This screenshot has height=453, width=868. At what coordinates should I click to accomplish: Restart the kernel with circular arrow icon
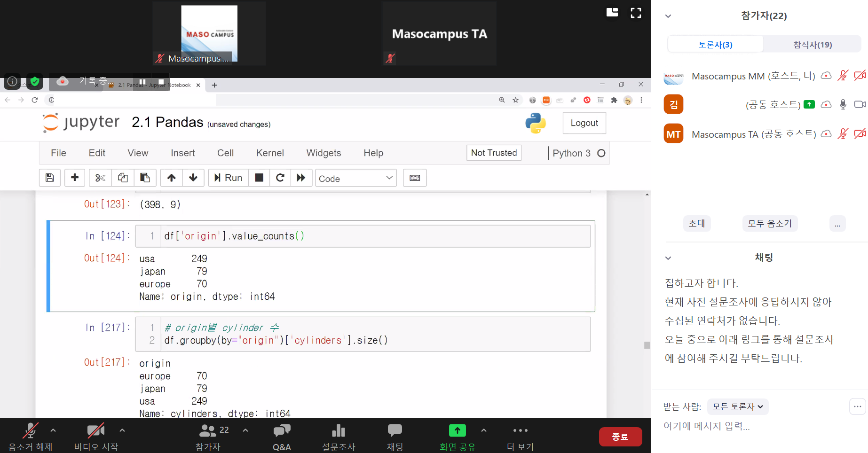click(280, 178)
